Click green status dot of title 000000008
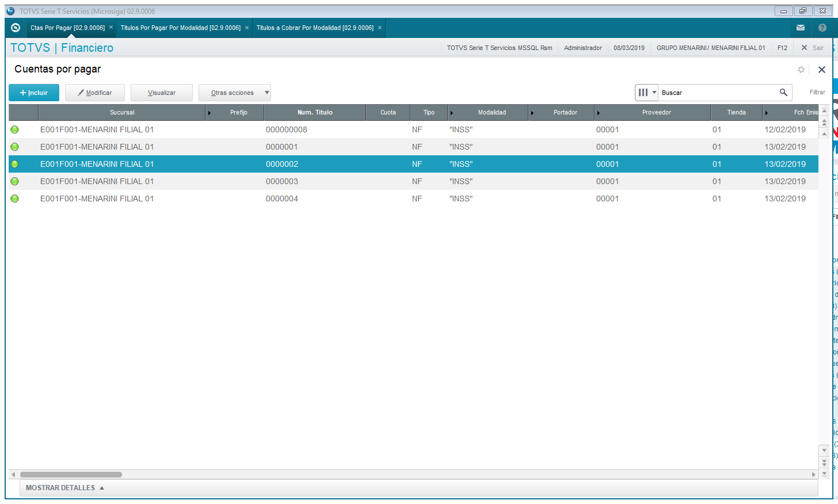 [x=15, y=129]
